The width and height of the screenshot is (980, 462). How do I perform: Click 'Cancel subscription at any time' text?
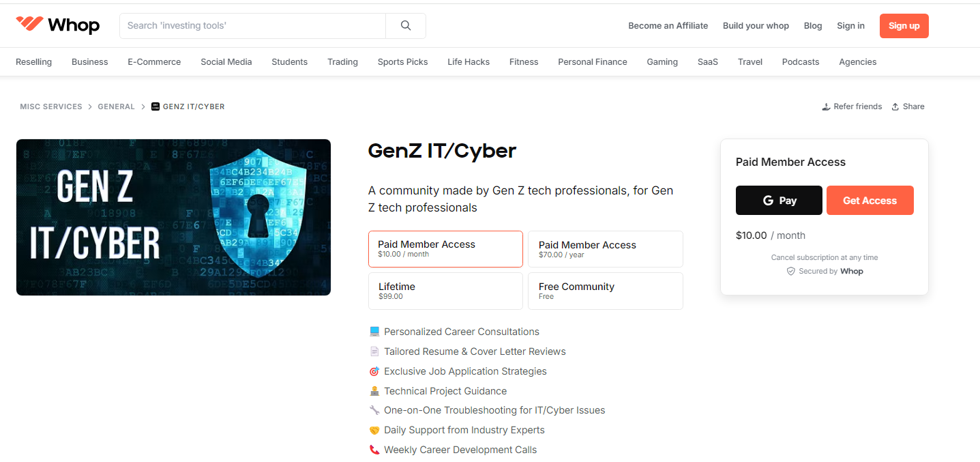[x=825, y=257]
